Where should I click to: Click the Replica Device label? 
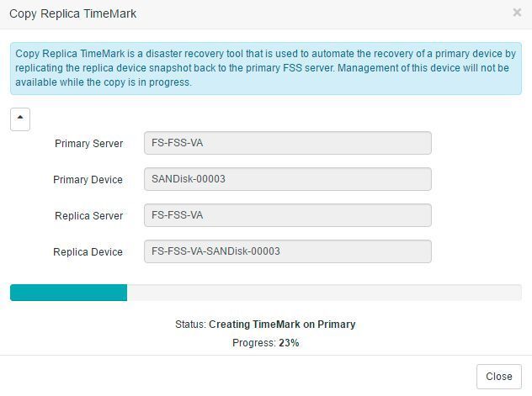pos(88,252)
